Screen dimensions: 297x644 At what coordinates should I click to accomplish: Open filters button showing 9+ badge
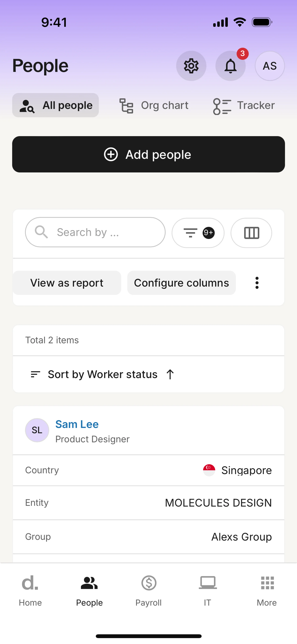tap(198, 233)
